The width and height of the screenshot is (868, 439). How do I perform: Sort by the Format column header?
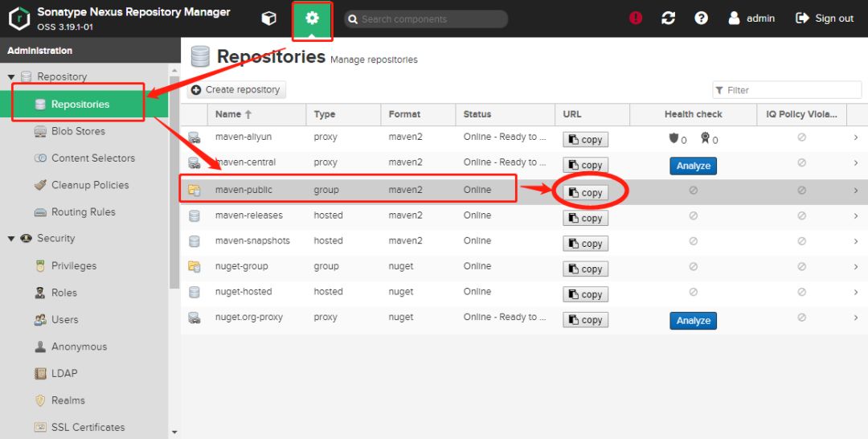418,114
